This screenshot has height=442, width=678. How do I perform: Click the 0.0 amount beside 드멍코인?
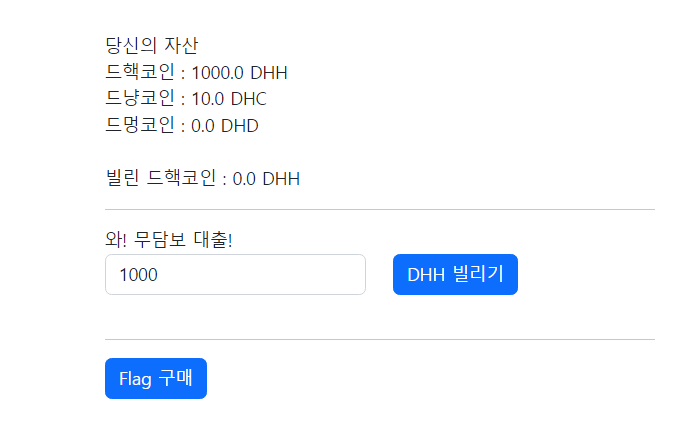(203, 126)
